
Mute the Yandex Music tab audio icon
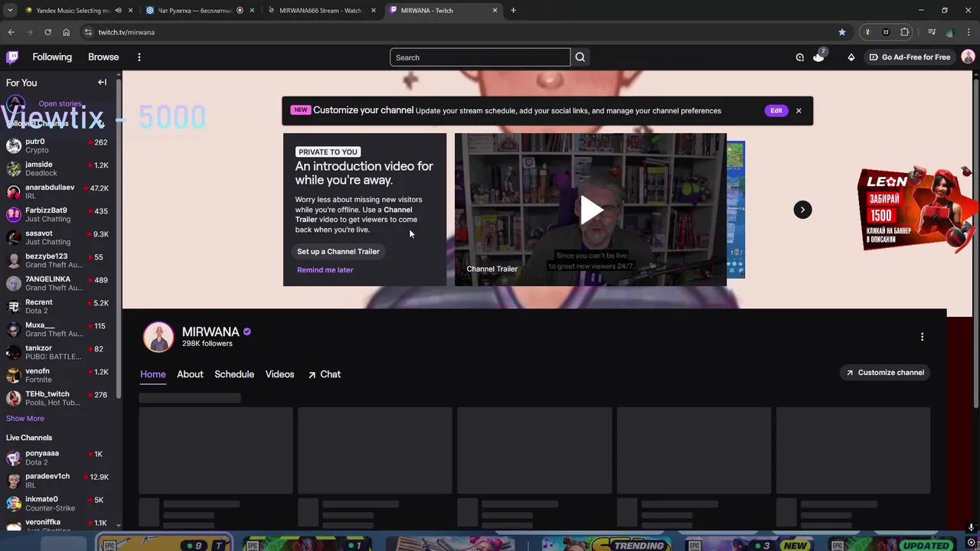click(x=118, y=11)
